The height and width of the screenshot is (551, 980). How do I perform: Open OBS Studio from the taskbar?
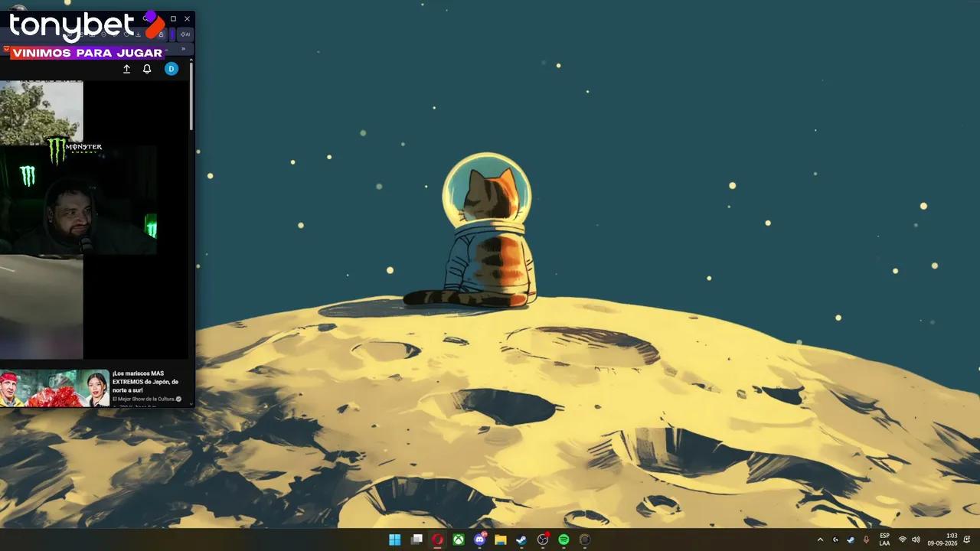[x=543, y=540]
